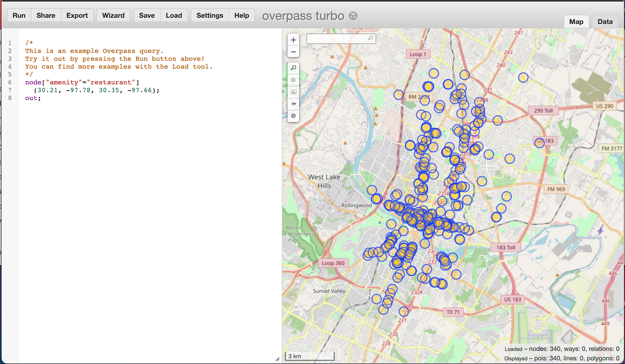Switch to the Data tab
The image size is (625, 364).
pos(605,22)
